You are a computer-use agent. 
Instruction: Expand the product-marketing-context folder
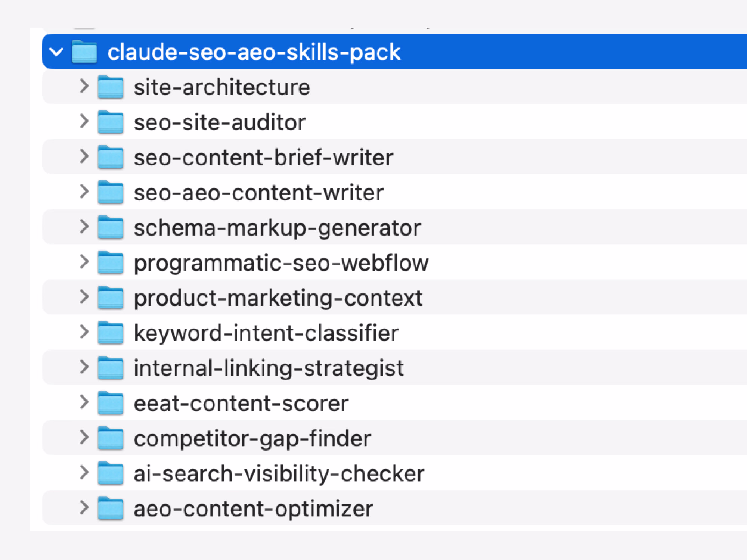[x=84, y=297]
